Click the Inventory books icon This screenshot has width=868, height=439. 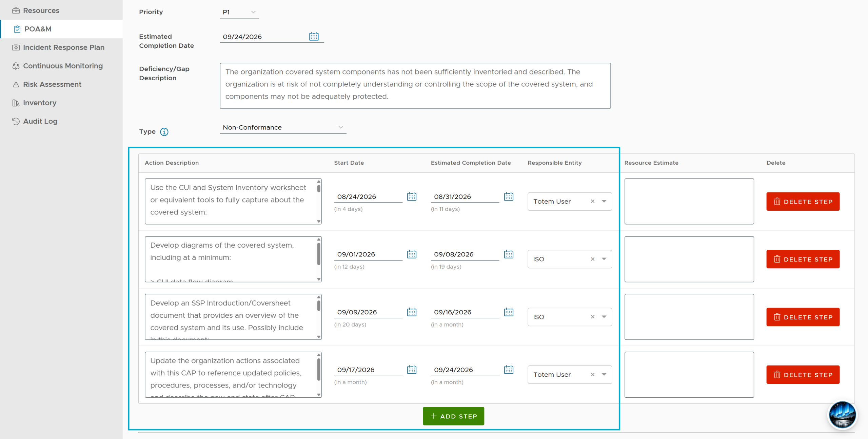(x=16, y=103)
